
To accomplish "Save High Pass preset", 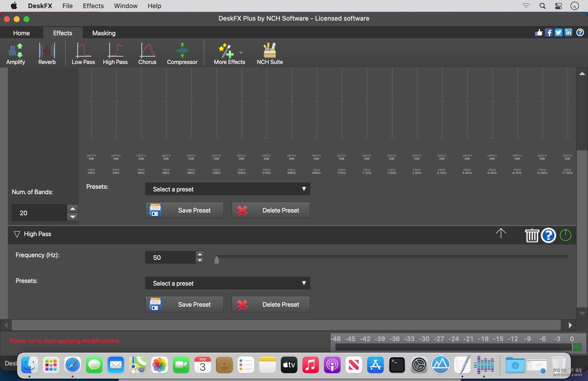I will (184, 304).
